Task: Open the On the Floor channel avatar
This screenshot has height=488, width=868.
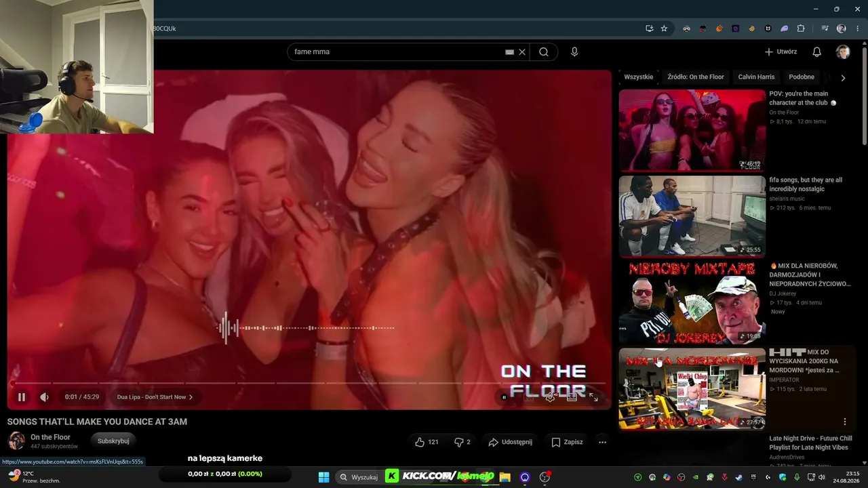Action: 16,441
